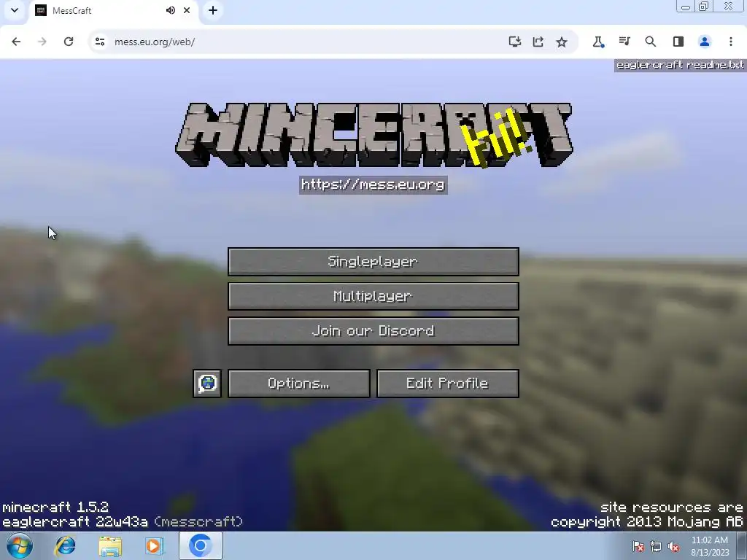The image size is (747, 560).
Task: Install app icon in address bar
Action: 514,42
